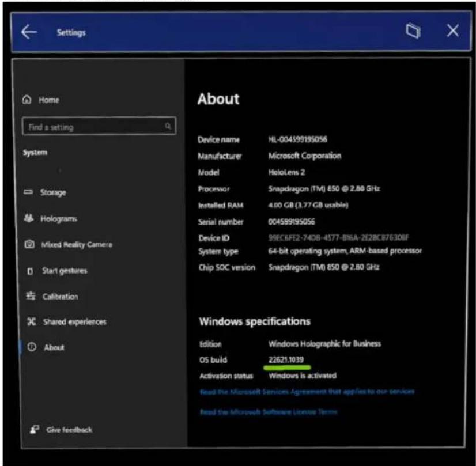Click the 4.00 GB installed RAM value
Screen dimensions: 476x466
pyautogui.click(x=308, y=205)
